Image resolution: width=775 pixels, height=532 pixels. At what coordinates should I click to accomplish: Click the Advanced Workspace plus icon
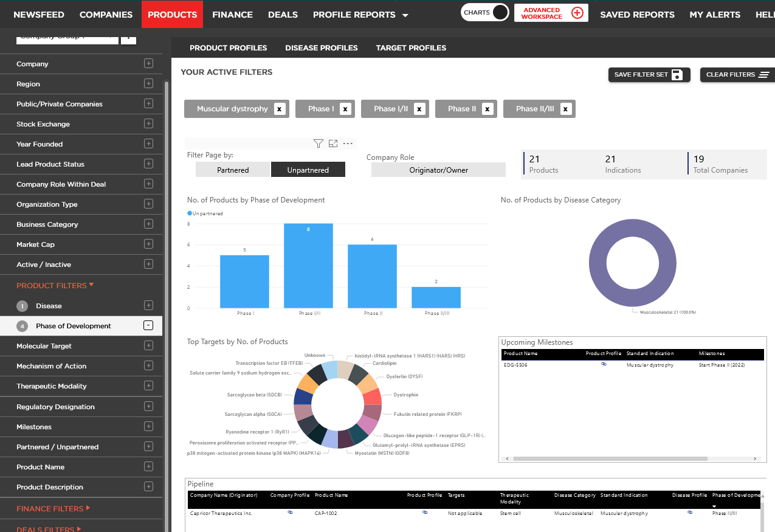(x=577, y=13)
